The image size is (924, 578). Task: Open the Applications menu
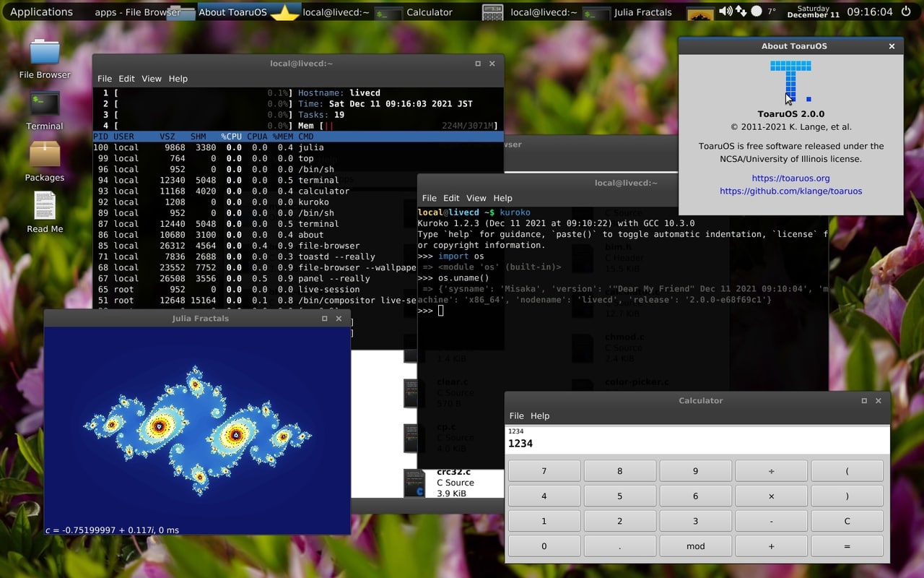click(41, 12)
